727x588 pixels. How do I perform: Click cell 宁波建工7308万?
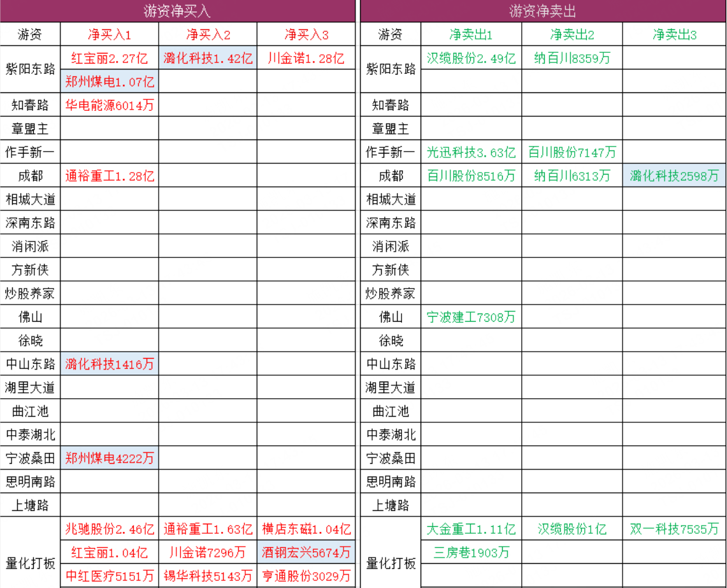(x=471, y=317)
